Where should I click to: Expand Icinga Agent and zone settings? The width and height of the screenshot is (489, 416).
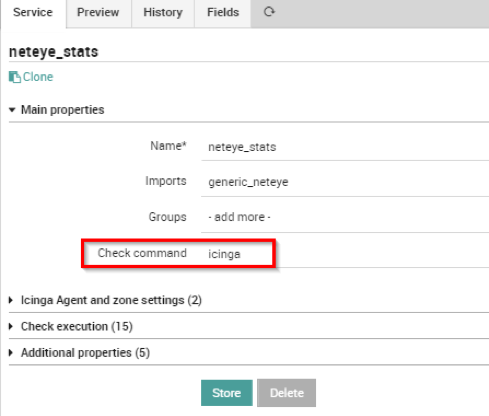pos(106,300)
